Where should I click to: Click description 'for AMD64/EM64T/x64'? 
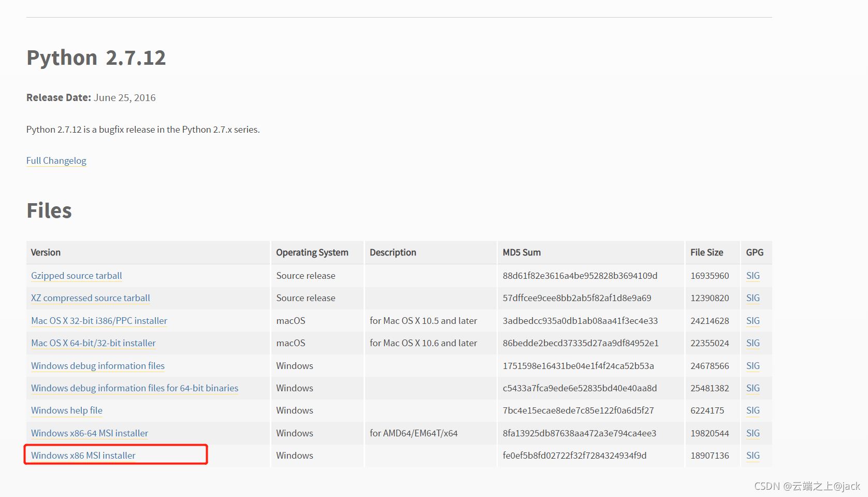(x=413, y=433)
